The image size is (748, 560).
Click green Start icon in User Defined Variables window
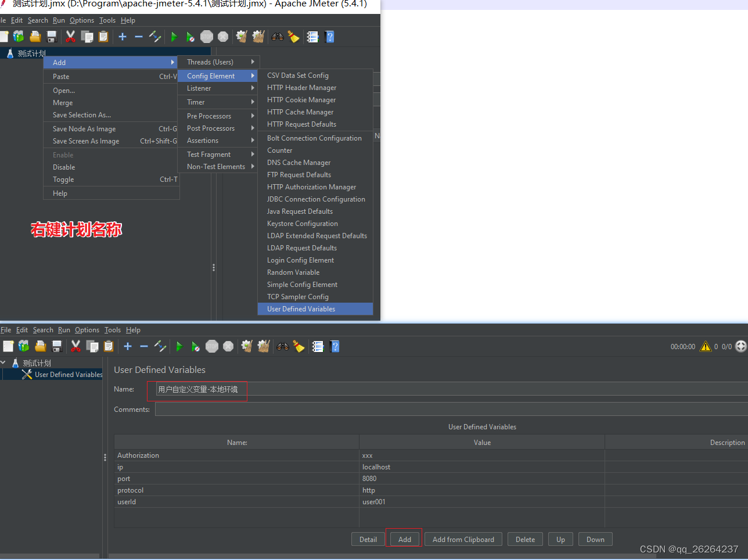[x=179, y=346]
